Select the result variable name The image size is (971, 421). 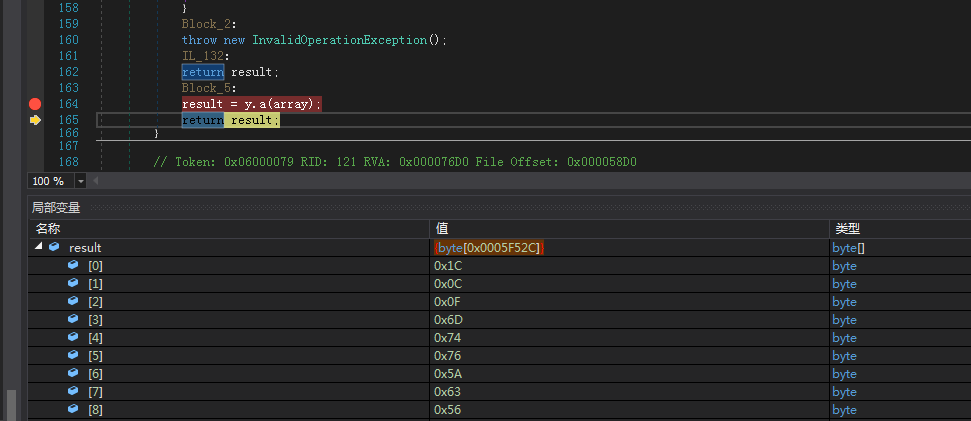(85, 248)
